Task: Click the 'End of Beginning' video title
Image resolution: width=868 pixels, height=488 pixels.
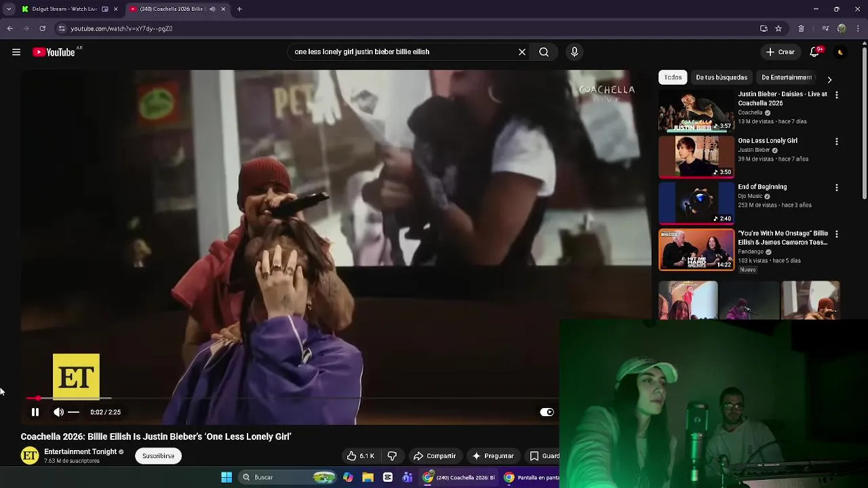Action: point(762,186)
